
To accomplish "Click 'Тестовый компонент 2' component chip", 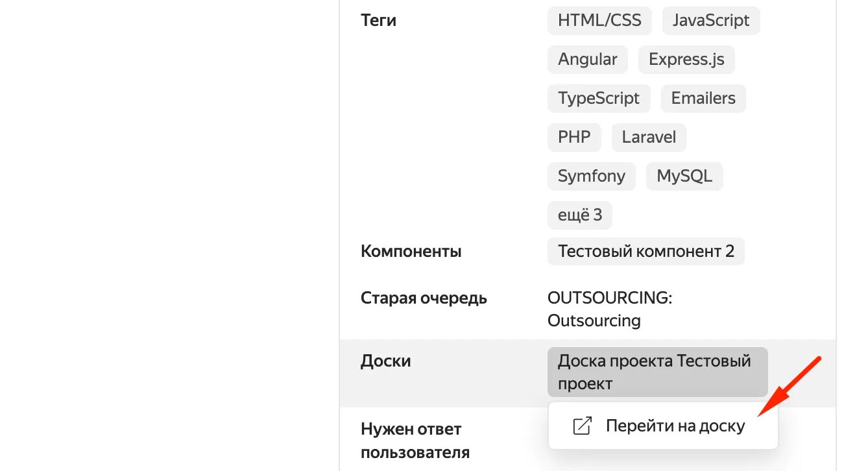I will (x=645, y=252).
